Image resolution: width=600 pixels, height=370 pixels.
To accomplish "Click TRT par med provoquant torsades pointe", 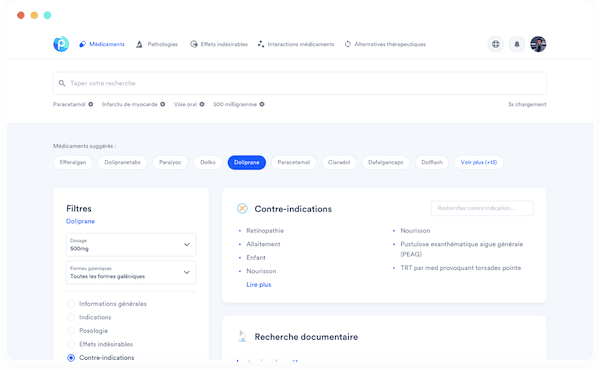I will 461,268.
